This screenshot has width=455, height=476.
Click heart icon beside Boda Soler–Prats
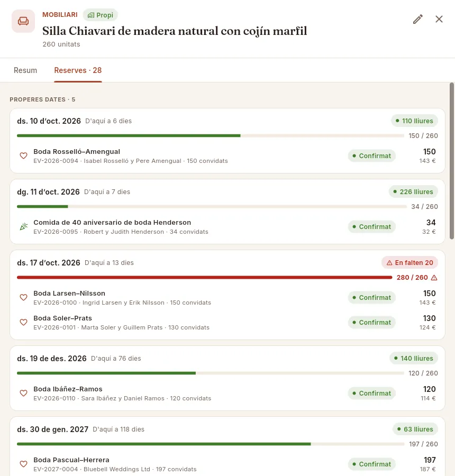click(23, 323)
